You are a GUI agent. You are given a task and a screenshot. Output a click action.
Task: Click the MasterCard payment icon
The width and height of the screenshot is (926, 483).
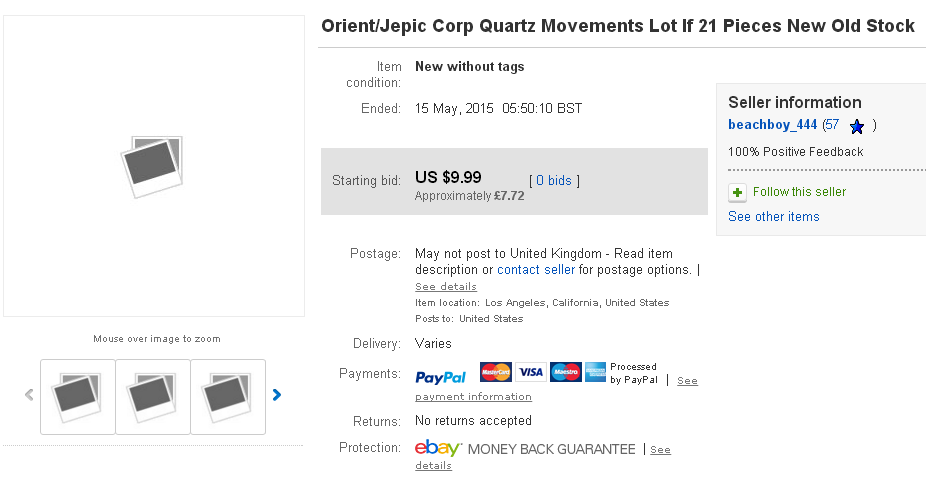496,372
